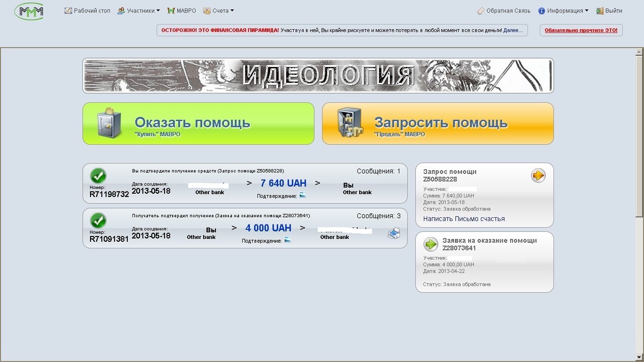Click the ИДЕОЛОГИЯ banner
This screenshot has width=644, height=362.
pos(318,75)
